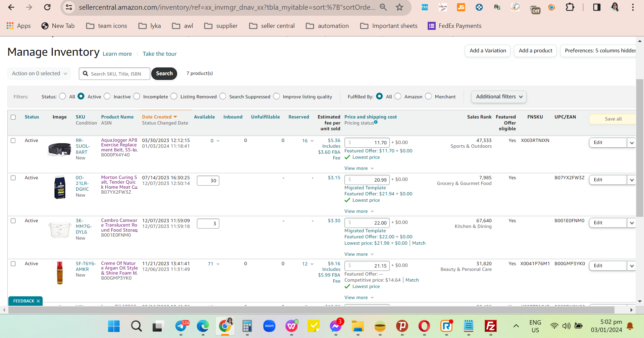Open the Chrome profile avatar
Image resolution: width=644 pixels, height=338 pixels.
(x=615, y=7)
